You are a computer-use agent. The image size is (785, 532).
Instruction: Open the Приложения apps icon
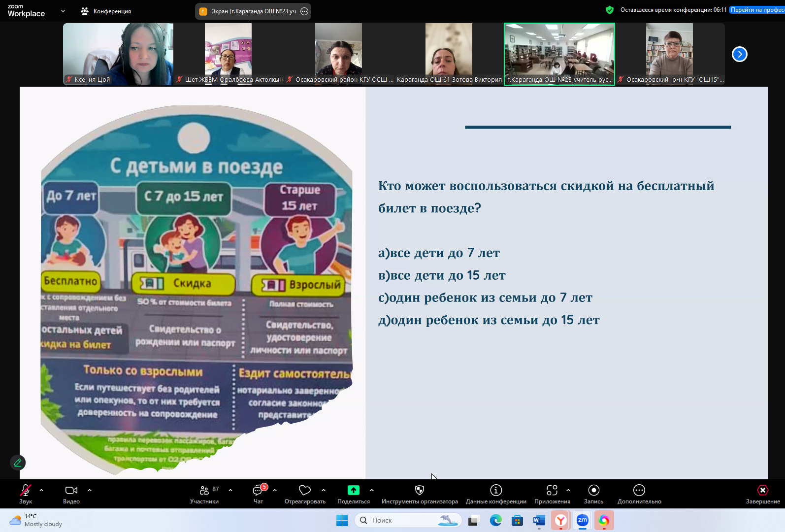tap(552, 491)
